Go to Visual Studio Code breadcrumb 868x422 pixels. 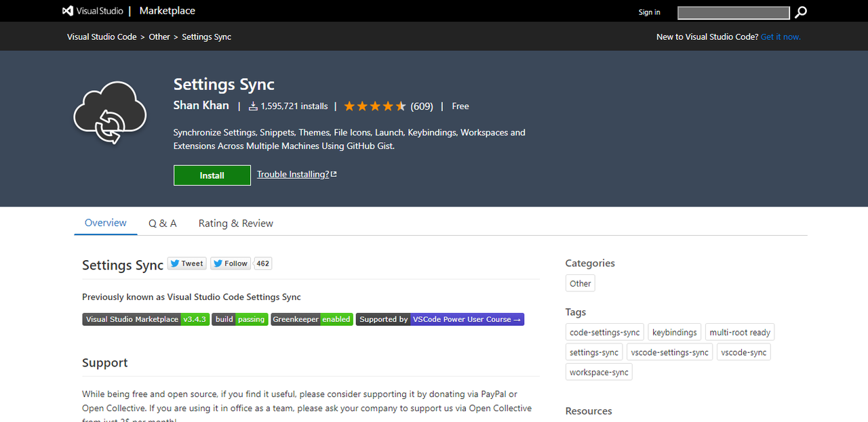(x=102, y=37)
